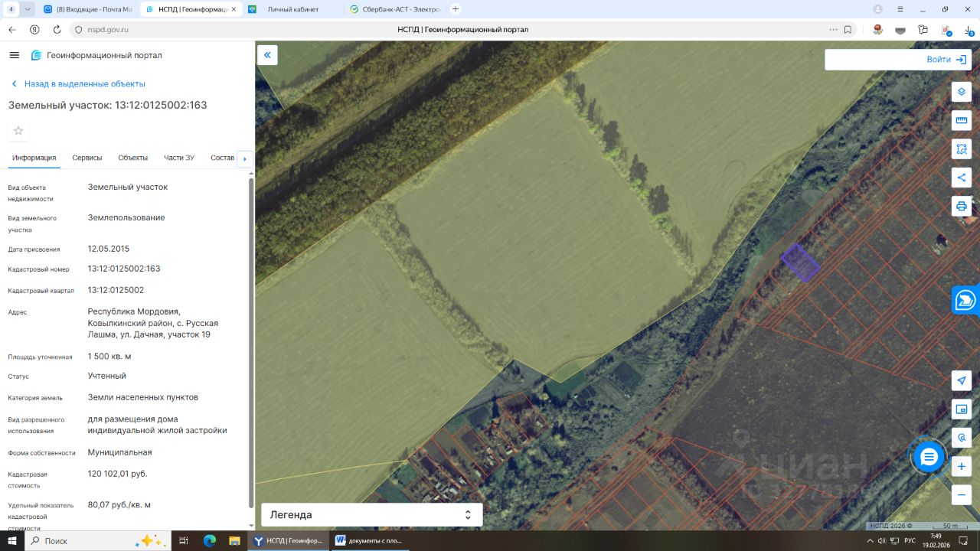The height and width of the screenshot is (551, 980).
Task: Expand the tab group dropdown arrow
Action: coord(28,9)
